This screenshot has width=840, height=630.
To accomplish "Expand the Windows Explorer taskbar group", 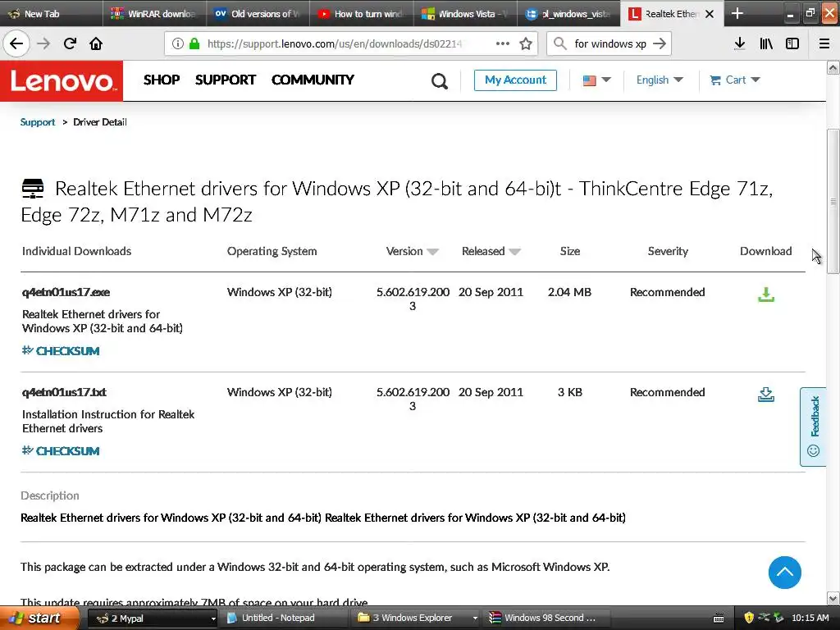I will click(474, 619).
